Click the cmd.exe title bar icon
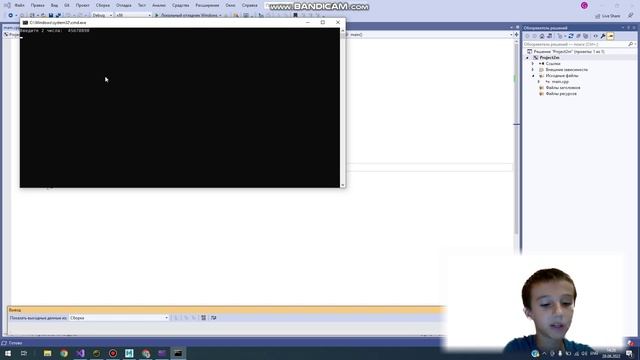This screenshot has height=360, width=640. coord(25,22)
